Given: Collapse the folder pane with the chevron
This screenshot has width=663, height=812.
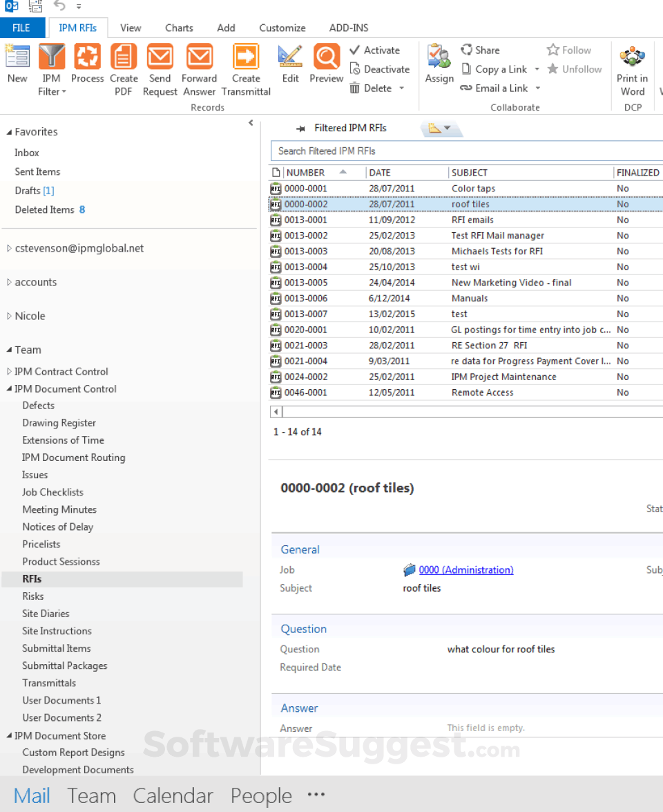Looking at the screenshot, I should [251, 123].
